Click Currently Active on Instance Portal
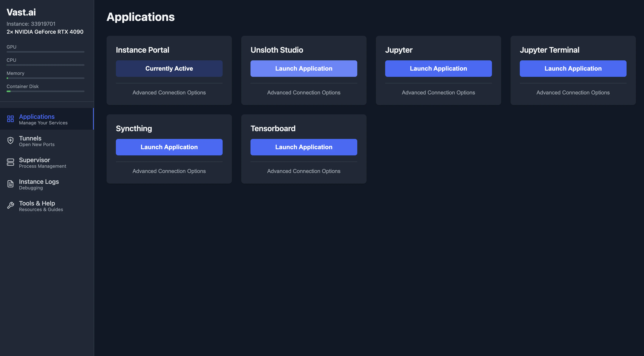644x356 pixels. pos(169,68)
